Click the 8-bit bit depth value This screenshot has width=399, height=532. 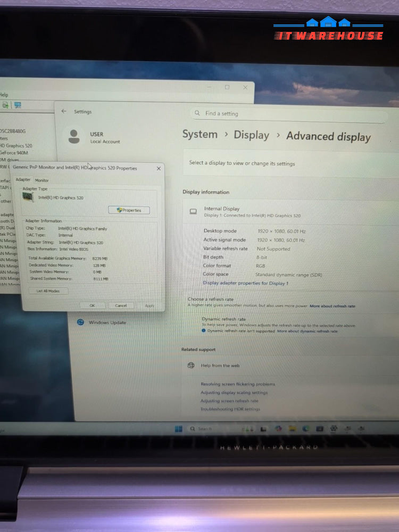(x=262, y=257)
